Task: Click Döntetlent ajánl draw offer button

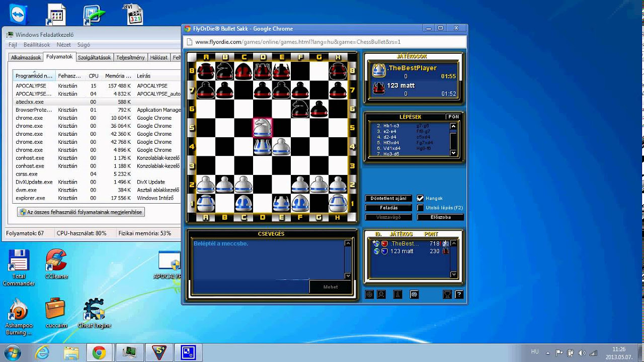Action: [x=388, y=198]
